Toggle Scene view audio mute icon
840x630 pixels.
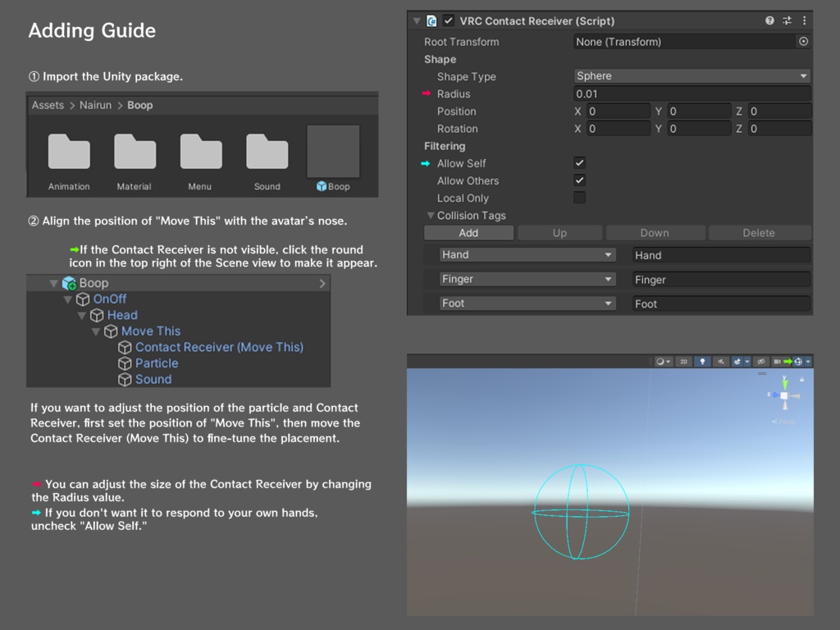(x=721, y=362)
